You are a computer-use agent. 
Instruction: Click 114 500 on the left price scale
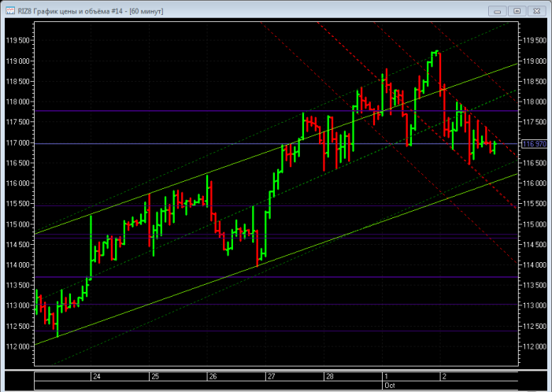pos(18,245)
